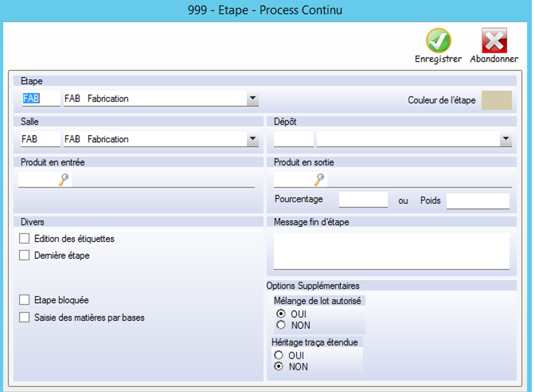Open the Dépôt dropdown list
This screenshot has width=535, height=392.
click(x=505, y=140)
